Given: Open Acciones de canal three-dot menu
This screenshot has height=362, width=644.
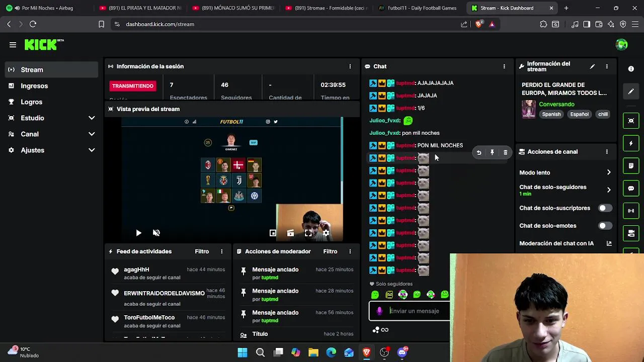Looking at the screenshot, I should point(607,152).
